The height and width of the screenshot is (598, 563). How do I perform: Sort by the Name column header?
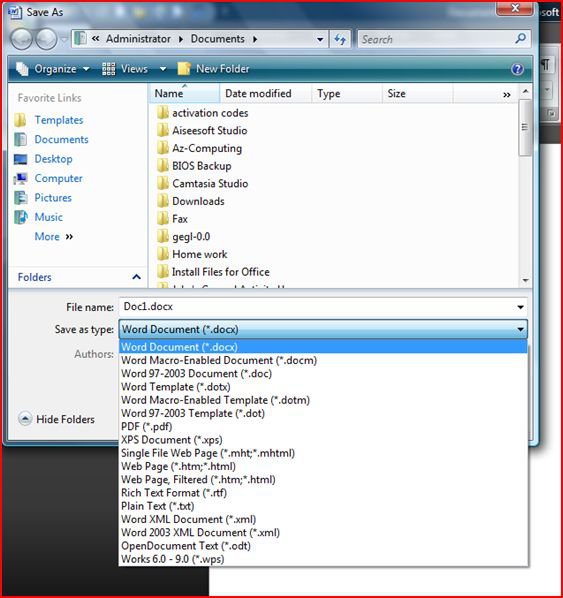[185, 94]
